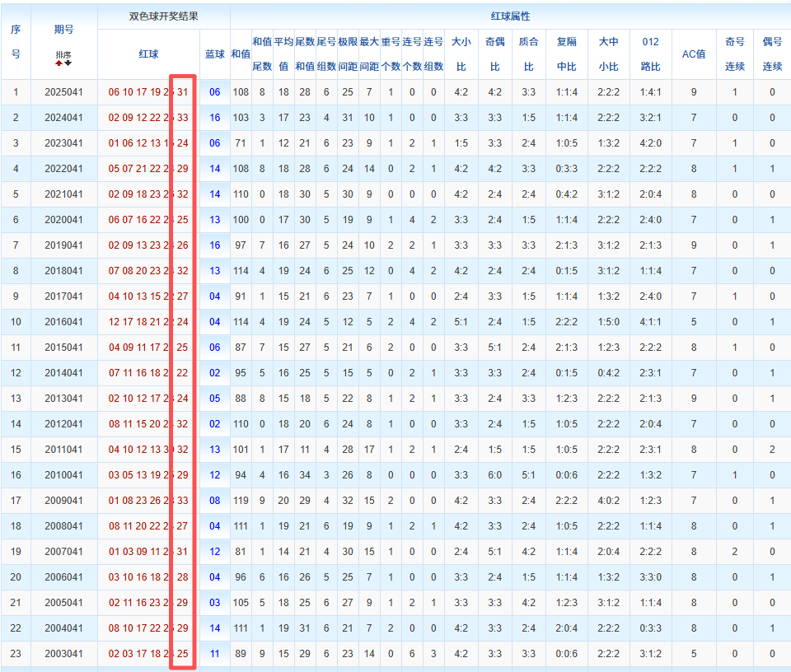Select the 双色球开奖结果 header

pos(163,16)
